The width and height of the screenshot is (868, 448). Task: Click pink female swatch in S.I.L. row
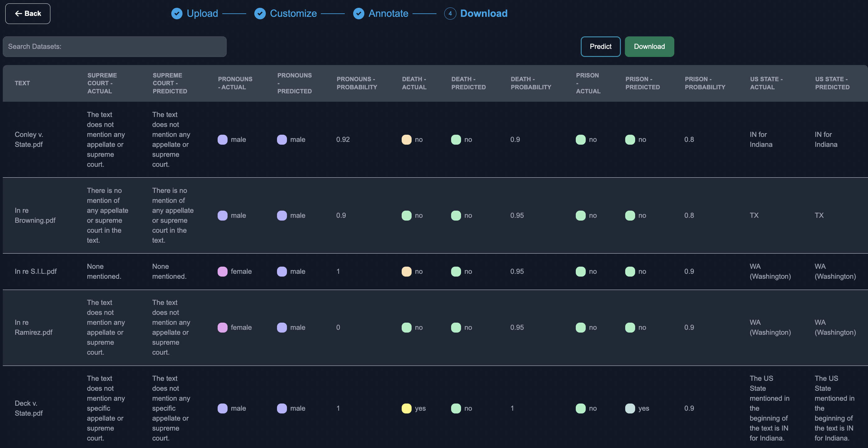click(222, 271)
